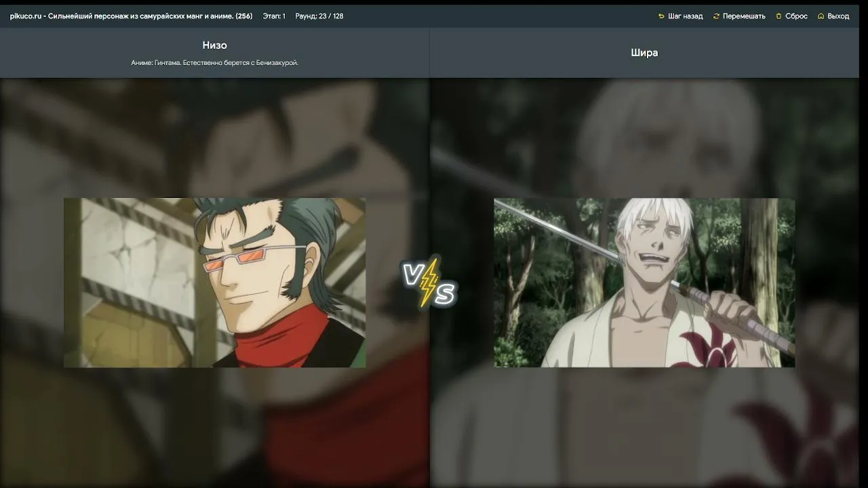This screenshot has height=488, width=868.
Task: Choose Низо by clicking his picture
Action: [x=214, y=283]
